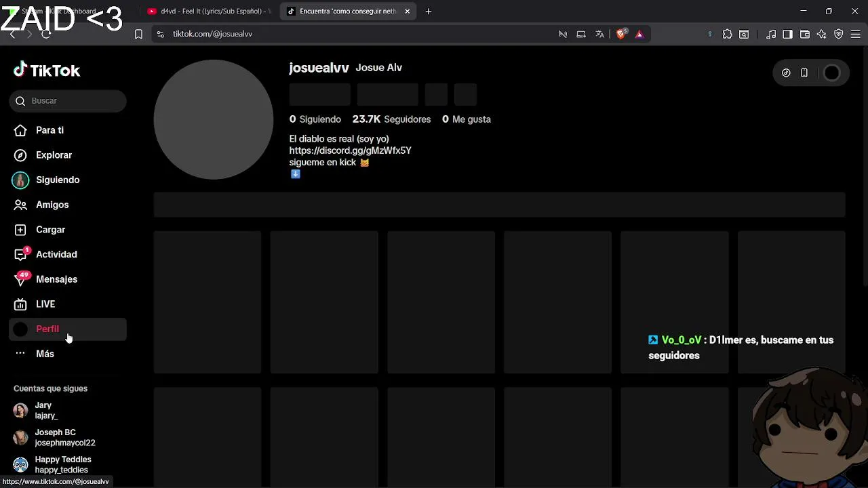Open a new browser tab
Viewport: 868px width, 488px height.
tap(429, 12)
